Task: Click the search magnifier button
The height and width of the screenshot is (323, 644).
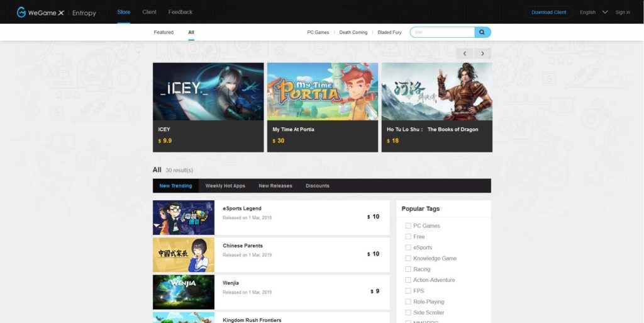Action: pyautogui.click(x=482, y=32)
